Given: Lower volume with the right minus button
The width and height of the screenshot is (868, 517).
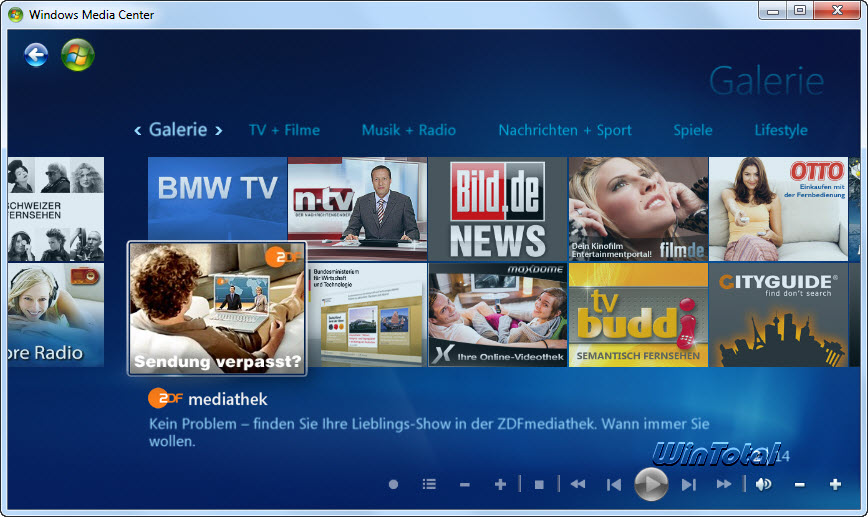Looking at the screenshot, I should tap(799, 485).
